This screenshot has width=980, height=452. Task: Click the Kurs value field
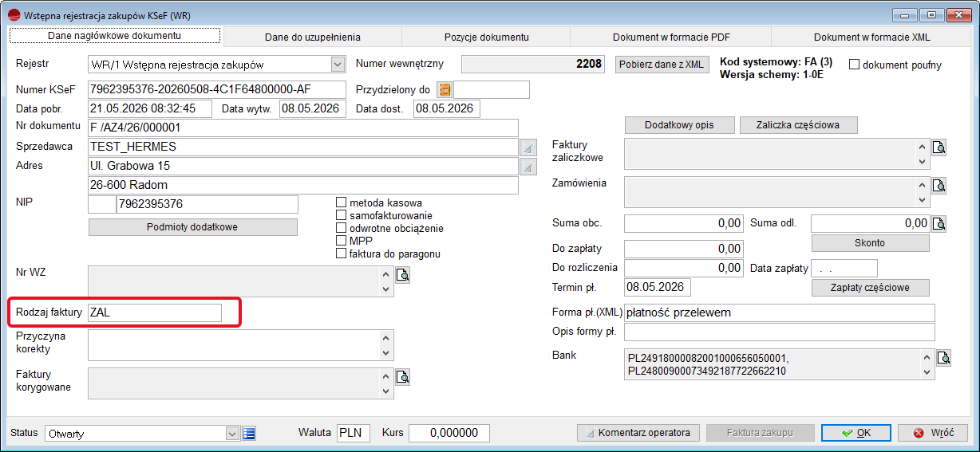pyautogui.click(x=449, y=433)
